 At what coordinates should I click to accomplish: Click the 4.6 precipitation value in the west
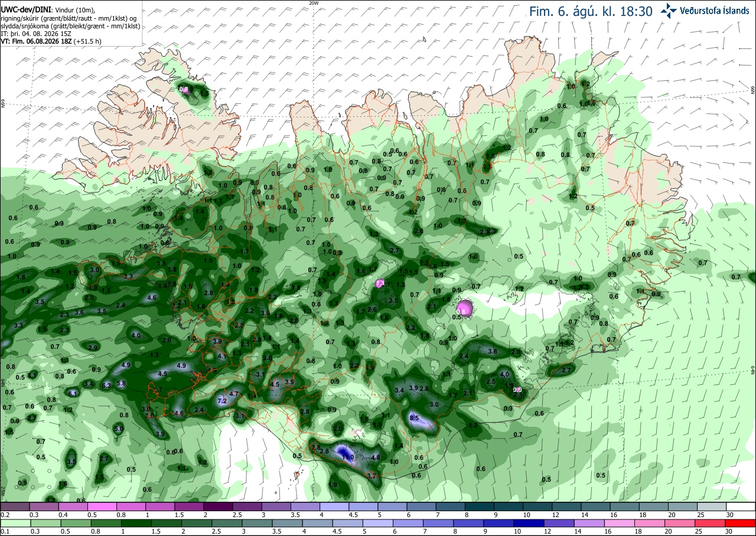point(152,298)
